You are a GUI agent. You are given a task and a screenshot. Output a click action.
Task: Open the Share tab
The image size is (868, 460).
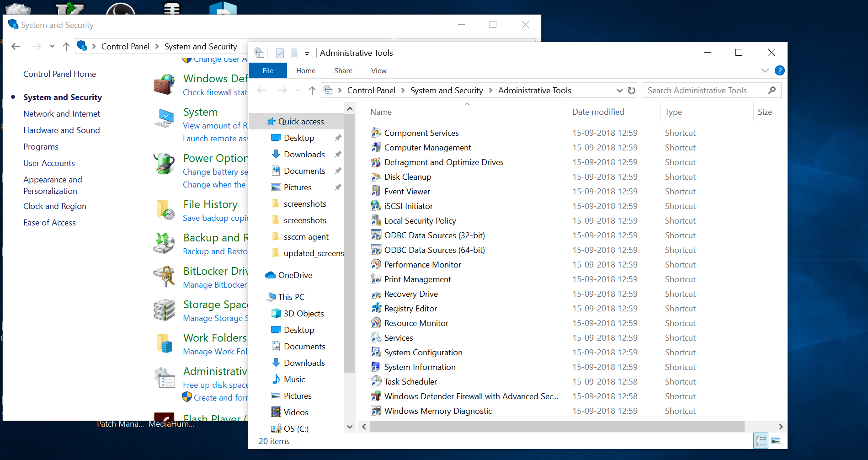tap(343, 70)
